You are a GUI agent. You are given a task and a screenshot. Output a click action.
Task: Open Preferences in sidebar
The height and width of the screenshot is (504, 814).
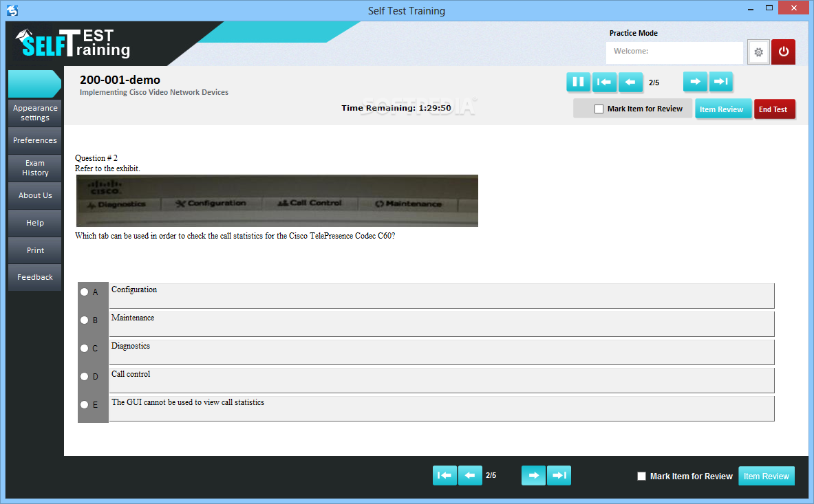point(35,140)
